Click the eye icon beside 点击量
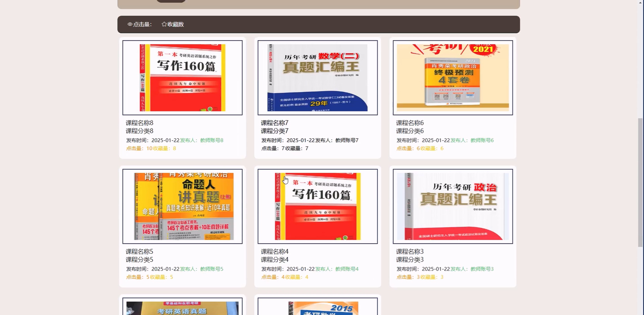Screen dimensions: 644x315 130,24
